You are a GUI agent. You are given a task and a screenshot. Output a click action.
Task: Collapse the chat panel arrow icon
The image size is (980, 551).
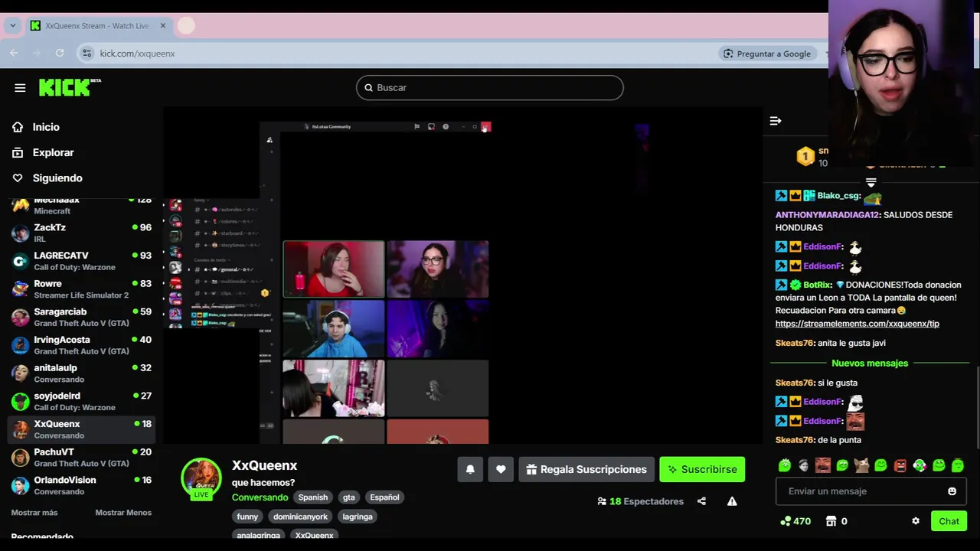776,121
